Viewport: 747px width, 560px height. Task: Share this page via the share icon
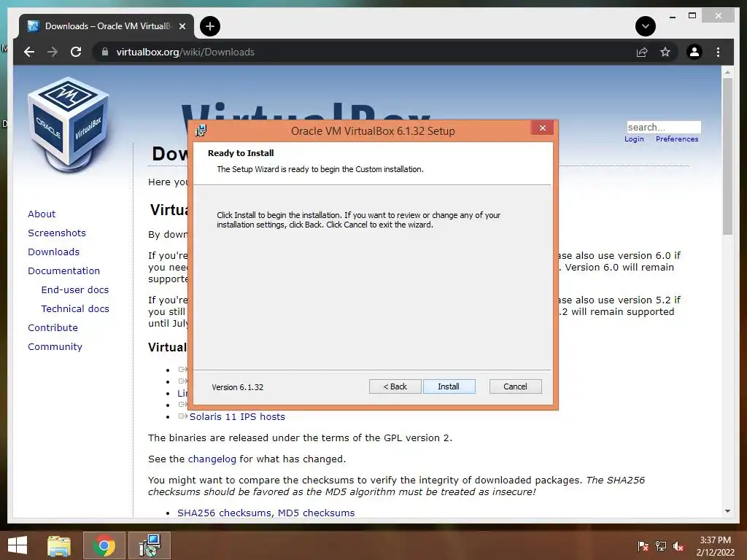coord(642,52)
